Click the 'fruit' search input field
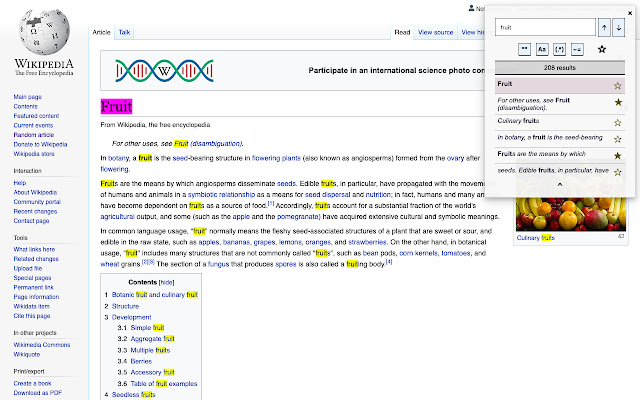Screen dimensions: 640x400 (545, 27)
